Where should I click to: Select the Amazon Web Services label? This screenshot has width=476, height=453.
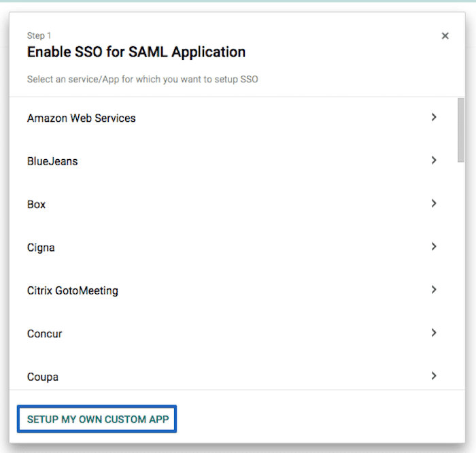(82, 118)
